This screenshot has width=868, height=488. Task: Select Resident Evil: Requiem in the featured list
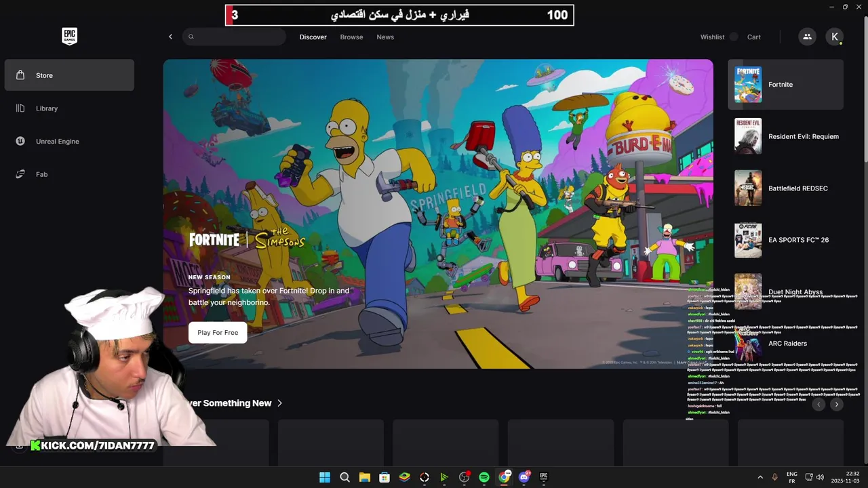785,136
